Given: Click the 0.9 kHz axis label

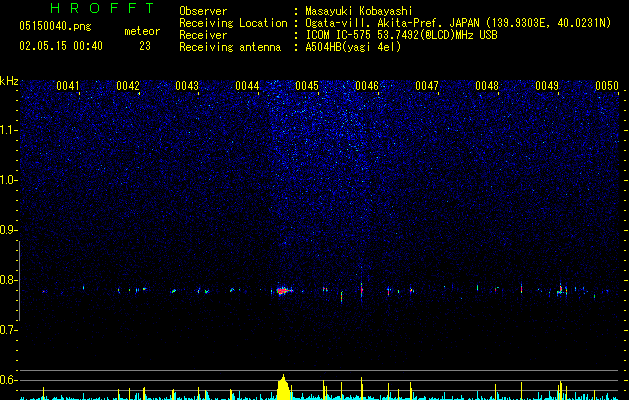Looking at the screenshot, I should (8, 230).
